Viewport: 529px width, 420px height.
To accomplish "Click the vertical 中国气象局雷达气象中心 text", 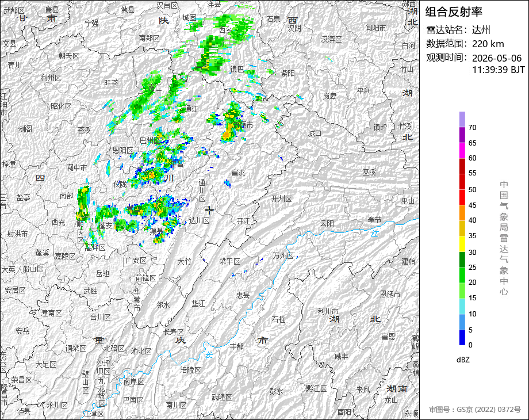I will pos(504,238).
